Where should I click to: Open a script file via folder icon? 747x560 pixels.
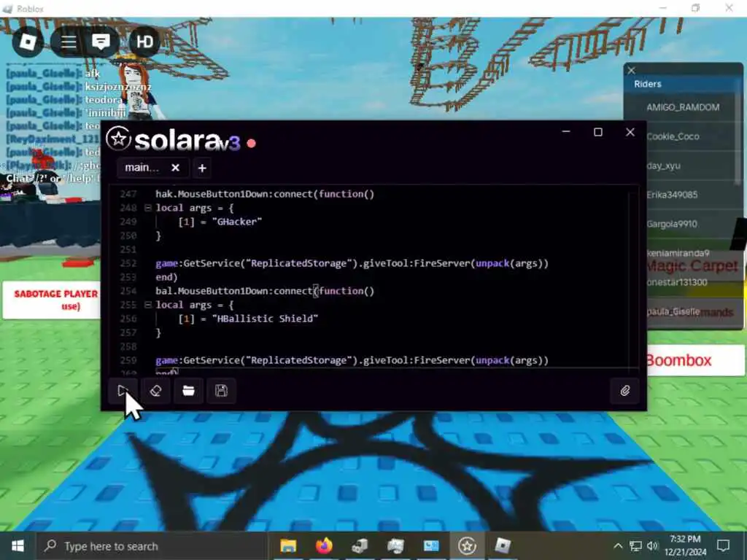(x=189, y=391)
